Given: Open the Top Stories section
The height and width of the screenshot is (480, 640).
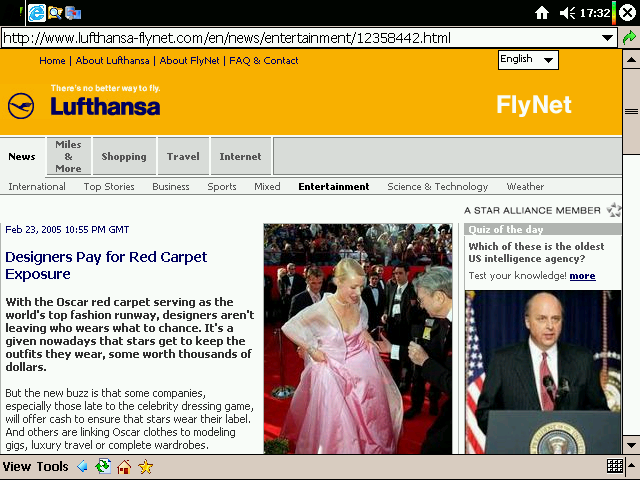Looking at the screenshot, I should tap(109, 187).
